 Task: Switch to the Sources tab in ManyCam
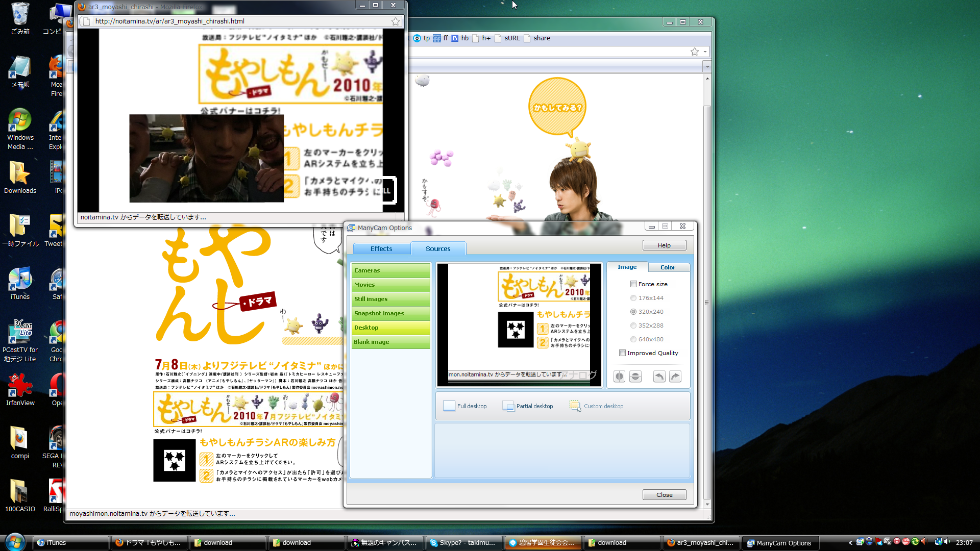point(438,248)
